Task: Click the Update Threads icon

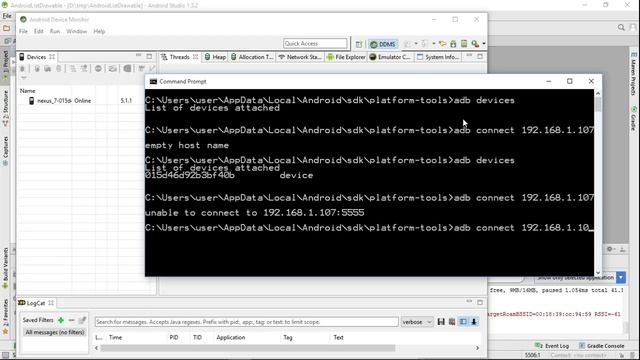Action: (x=73, y=69)
